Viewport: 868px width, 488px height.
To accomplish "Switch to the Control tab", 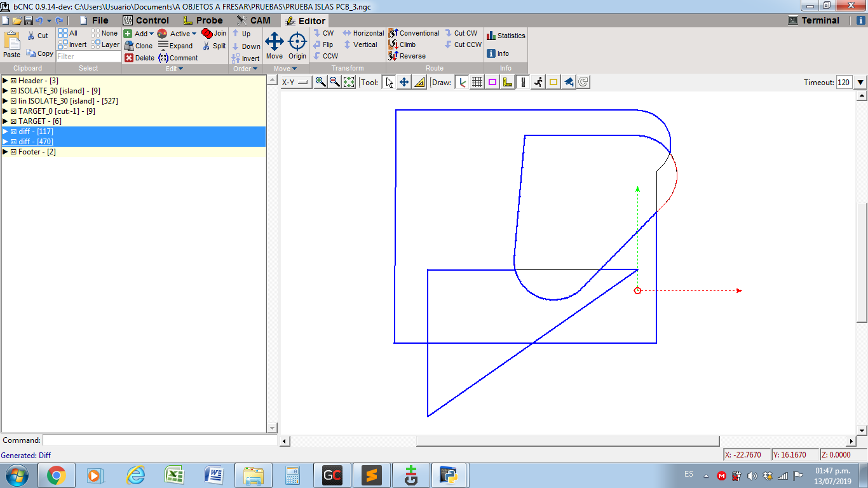I will (x=146, y=20).
